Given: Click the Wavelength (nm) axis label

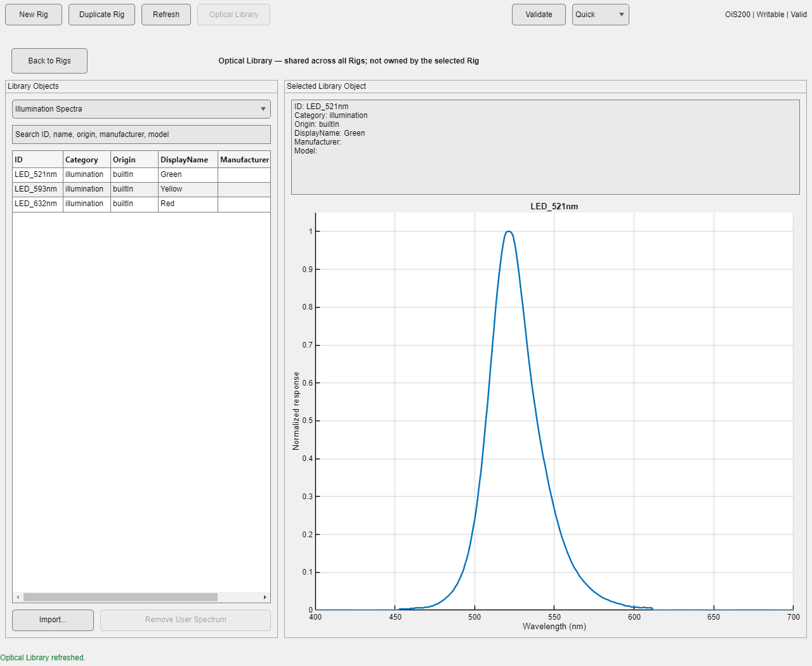Looking at the screenshot, I should coord(554,627).
